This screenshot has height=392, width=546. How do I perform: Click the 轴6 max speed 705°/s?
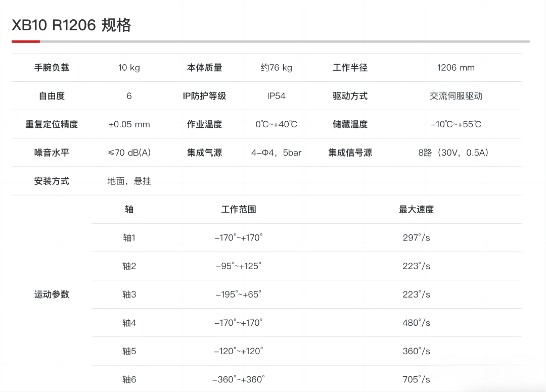[416, 379]
